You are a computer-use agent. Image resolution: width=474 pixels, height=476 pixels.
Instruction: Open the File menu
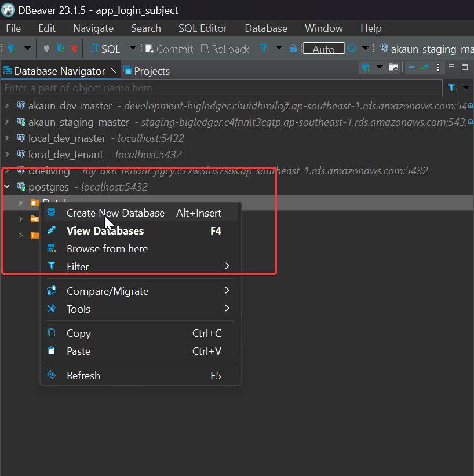tap(13, 28)
